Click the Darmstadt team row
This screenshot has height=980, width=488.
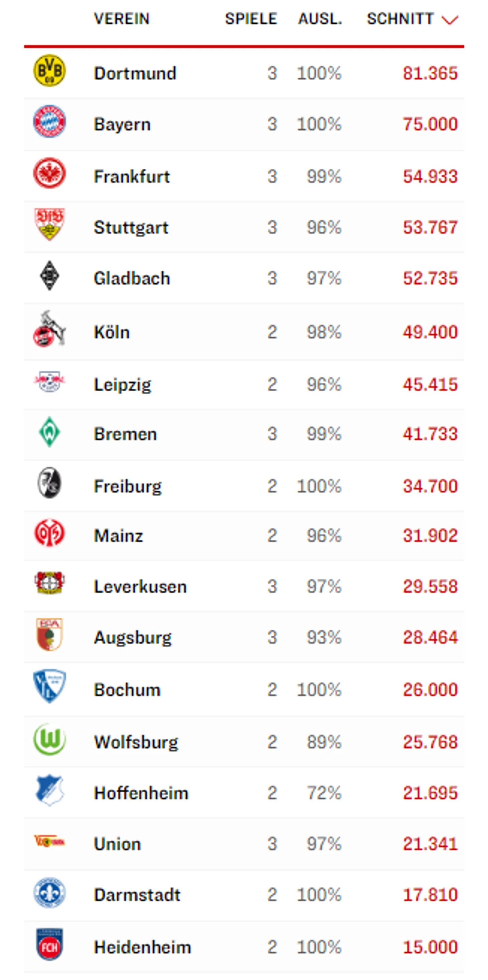click(x=244, y=895)
